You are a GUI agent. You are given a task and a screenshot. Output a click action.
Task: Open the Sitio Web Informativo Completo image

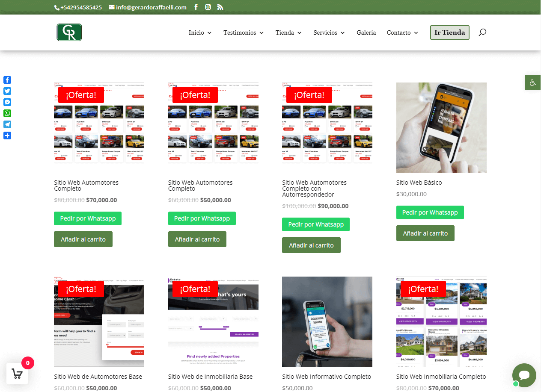coord(327,321)
